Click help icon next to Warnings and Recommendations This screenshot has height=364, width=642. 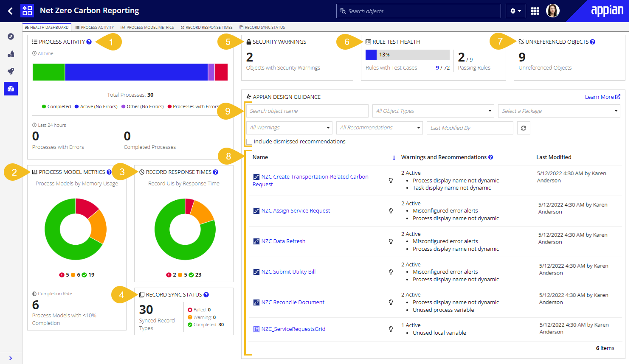pos(490,157)
